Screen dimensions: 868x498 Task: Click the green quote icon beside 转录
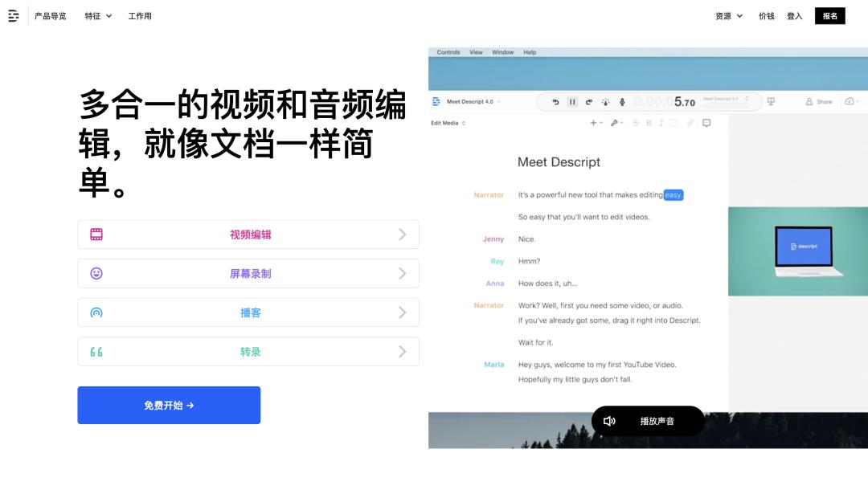[96, 352]
